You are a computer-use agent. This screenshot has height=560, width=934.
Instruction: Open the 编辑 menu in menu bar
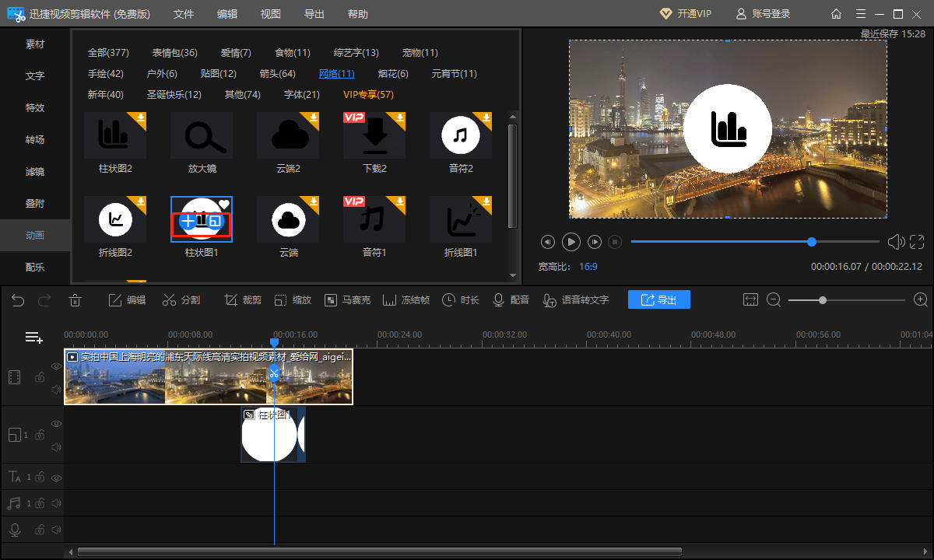tap(227, 14)
